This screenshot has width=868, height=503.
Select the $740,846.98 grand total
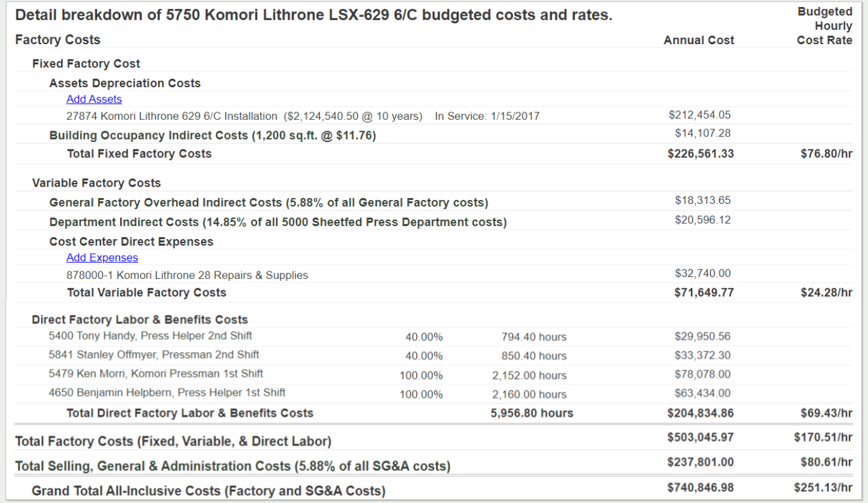[701, 487]
